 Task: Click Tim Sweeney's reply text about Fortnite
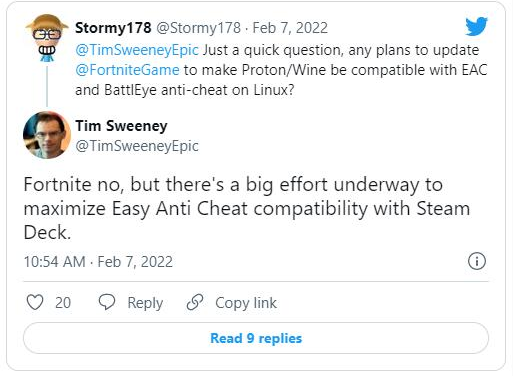pos(247,208)
